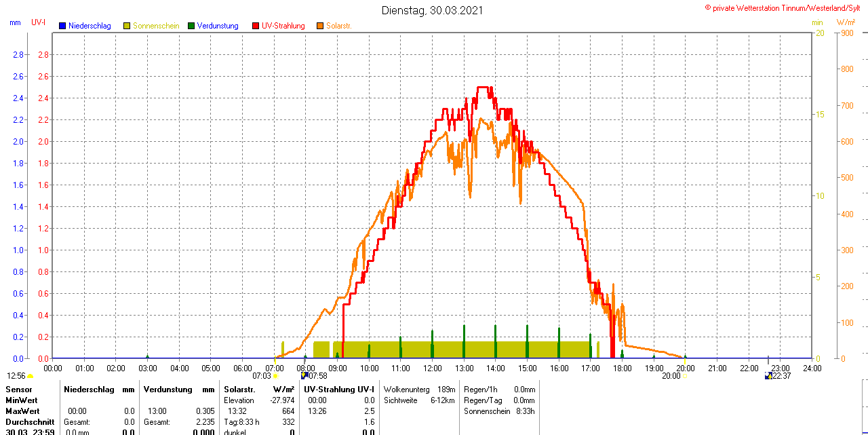
Task: Click the Sonnenschein 8:33h value
Action: pyautogui.click(x=499, y=411)
